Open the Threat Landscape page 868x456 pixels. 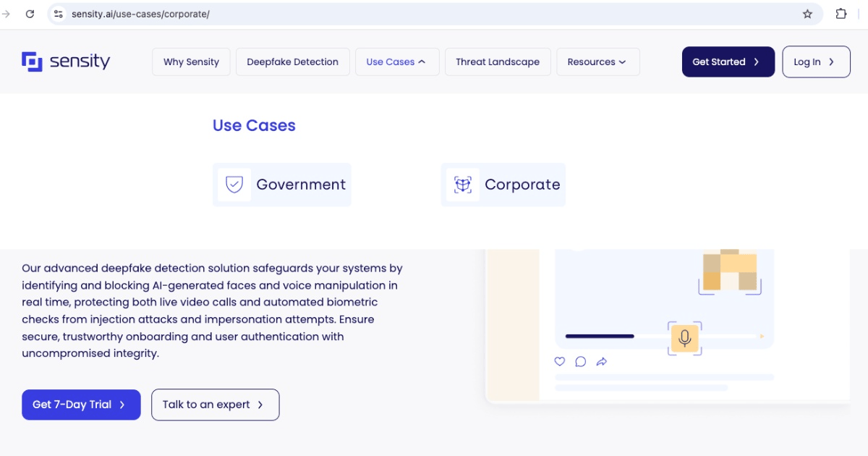(497, 62)
